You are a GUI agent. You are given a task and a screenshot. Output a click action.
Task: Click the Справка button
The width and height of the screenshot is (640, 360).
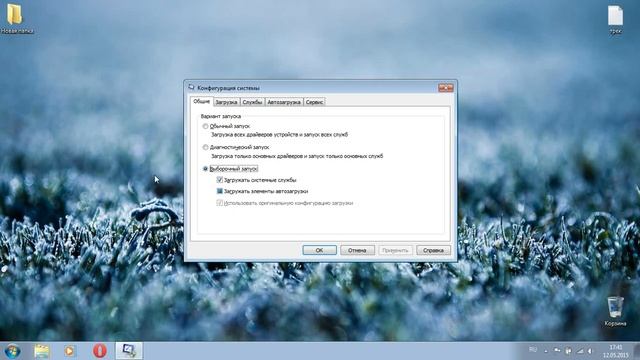[x=433, y=250]
